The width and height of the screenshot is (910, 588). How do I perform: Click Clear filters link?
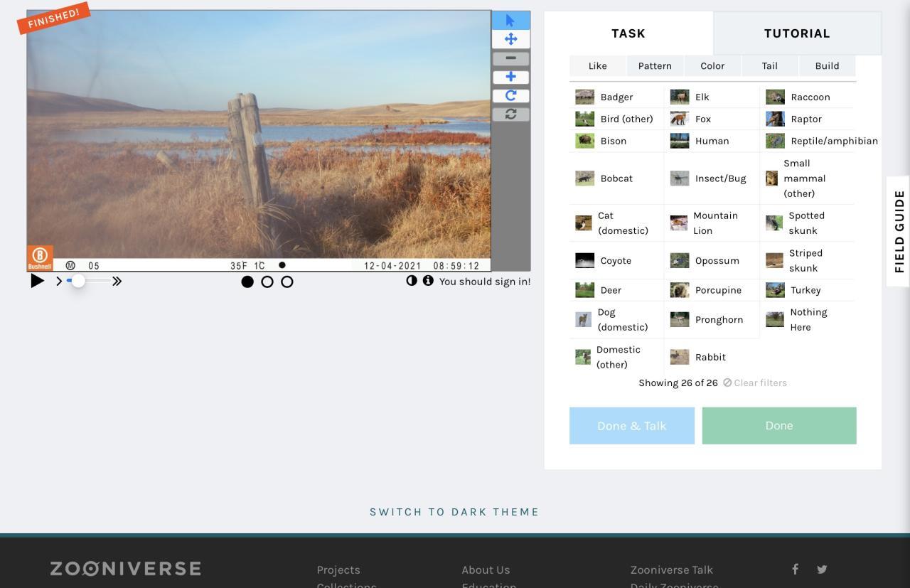(755, 383)
